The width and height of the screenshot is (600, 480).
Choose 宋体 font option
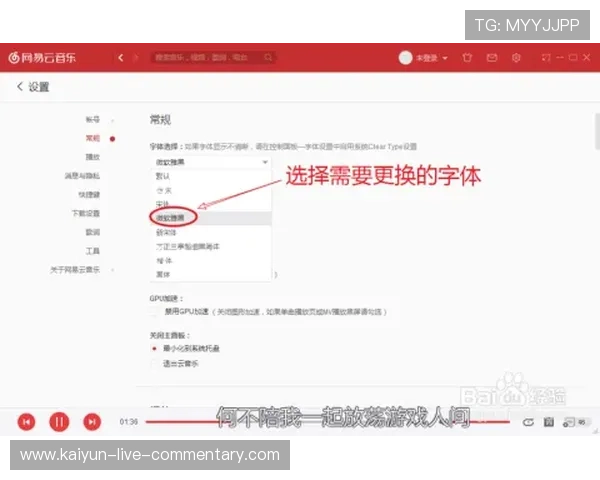[210, 204]
